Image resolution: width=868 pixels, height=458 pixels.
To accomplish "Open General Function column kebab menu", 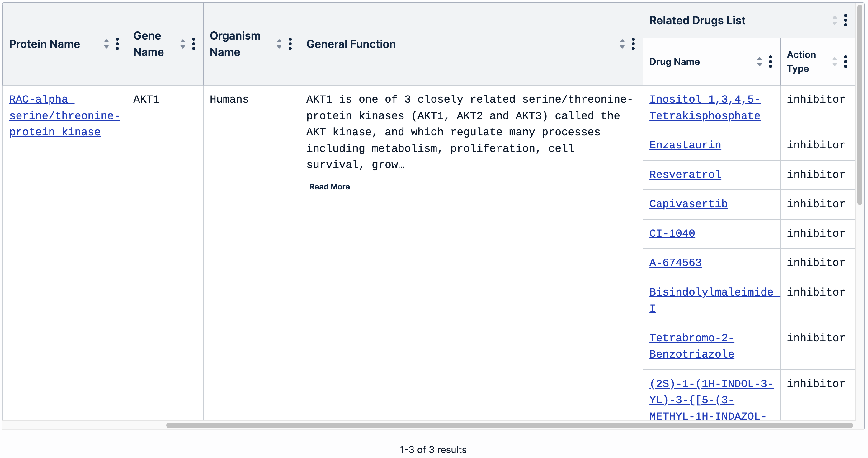I will pyautogui.click(x=633, y=44).
